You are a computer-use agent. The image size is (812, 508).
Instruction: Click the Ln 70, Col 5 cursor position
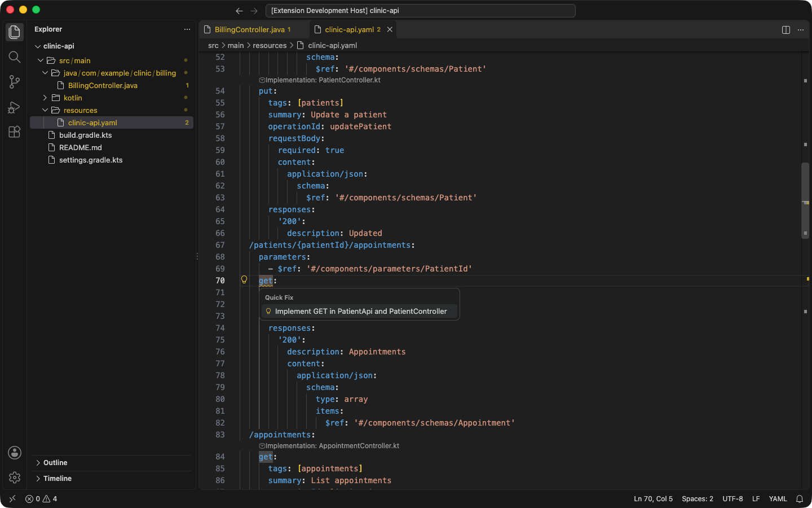coord(653,499)
